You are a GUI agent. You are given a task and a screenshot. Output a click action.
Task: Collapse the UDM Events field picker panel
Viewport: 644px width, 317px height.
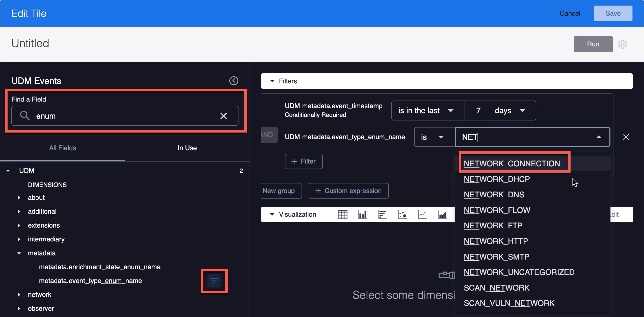pyautogui.click(x=234, y=81)
